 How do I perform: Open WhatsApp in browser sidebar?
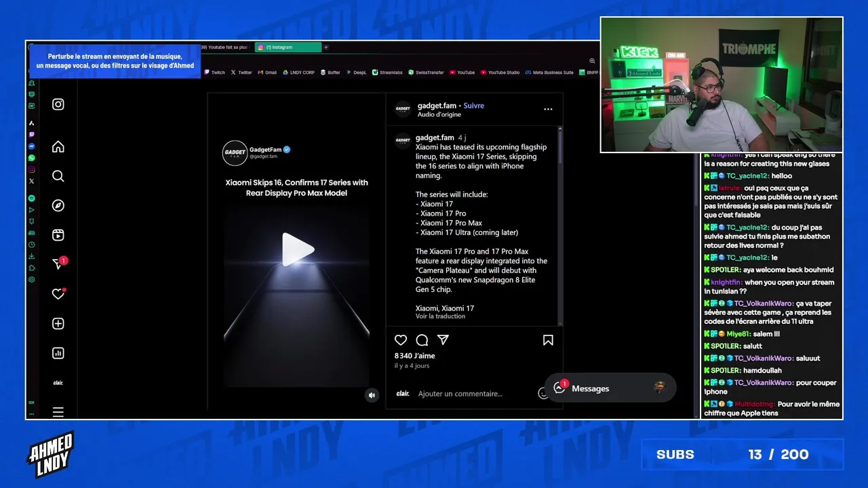[x=31, y=158]
